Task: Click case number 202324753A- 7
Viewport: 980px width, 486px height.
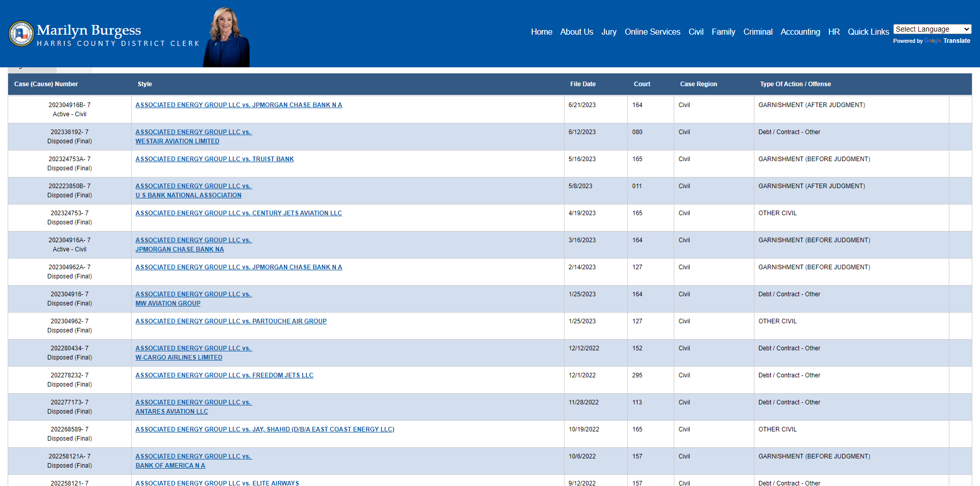Action: [x=69, y=159]
